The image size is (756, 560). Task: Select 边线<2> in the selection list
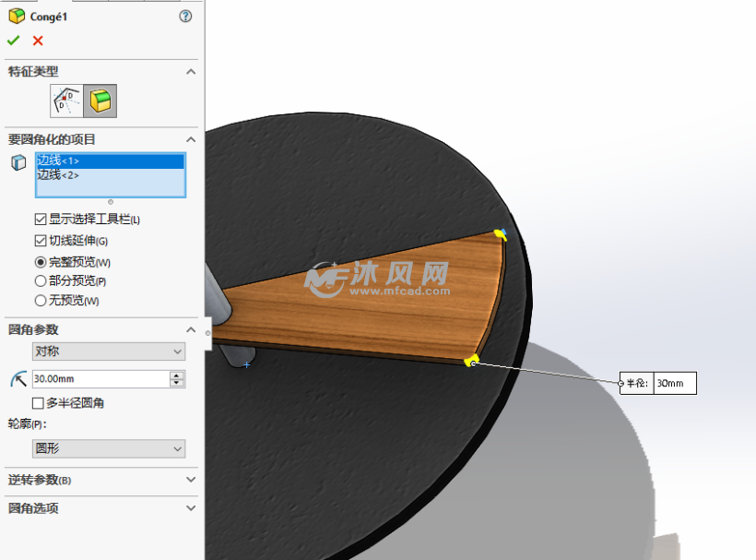(x=111, y=175)
